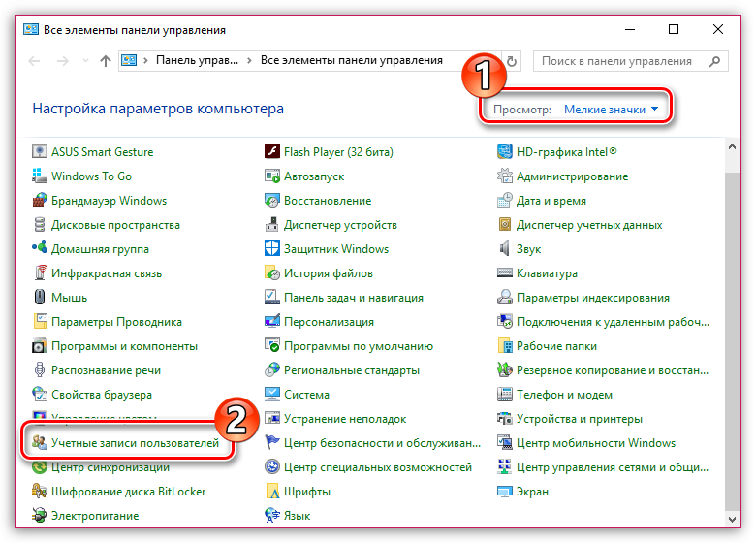The image size is (756, 543).
Task: Open Диспетчер учетных данных link
Action: pos(589,224)
